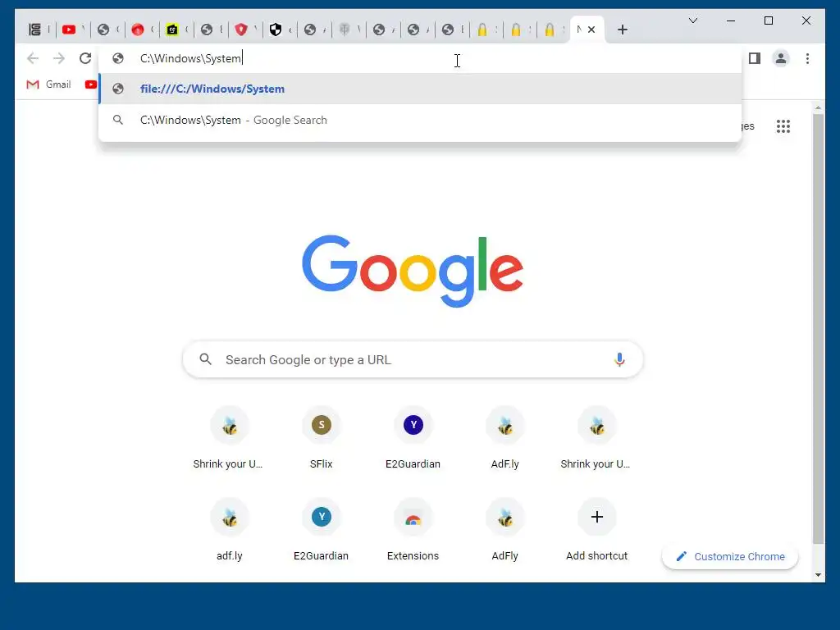Open the black-and-white shield favicon tab
This screenshot has height=630, width=840.
pos(276,30)
